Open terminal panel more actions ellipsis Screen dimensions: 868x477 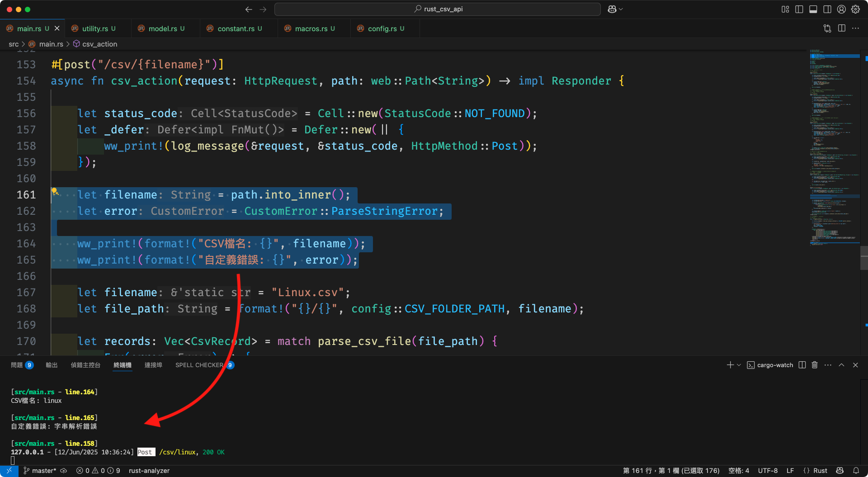[x=828, y=365]
